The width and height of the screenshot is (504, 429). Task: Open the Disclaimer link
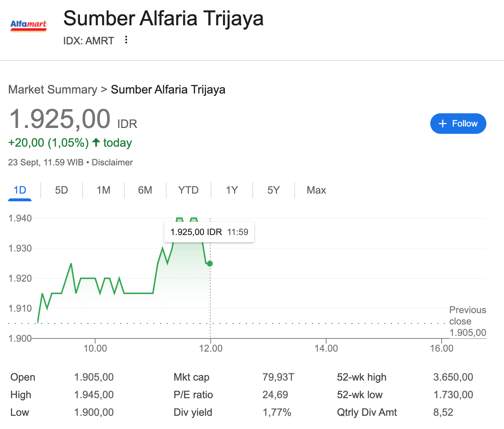(x=112, y=162)
